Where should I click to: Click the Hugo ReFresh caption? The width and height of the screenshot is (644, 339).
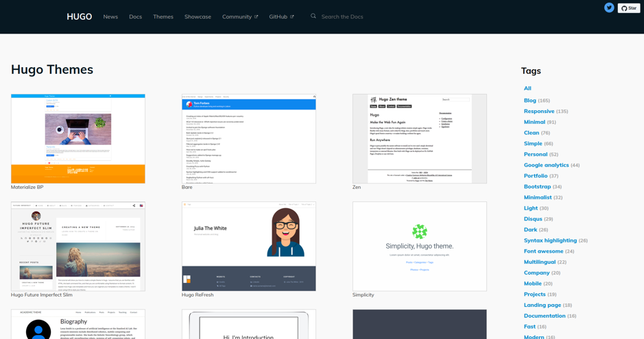pyautogui.click(x=198, y=294)
